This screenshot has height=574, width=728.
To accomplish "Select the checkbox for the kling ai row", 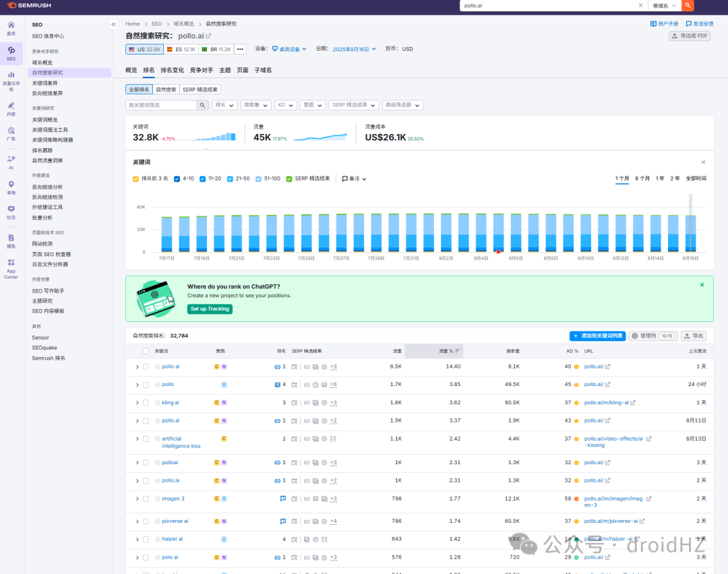I will tap(146, 403).
